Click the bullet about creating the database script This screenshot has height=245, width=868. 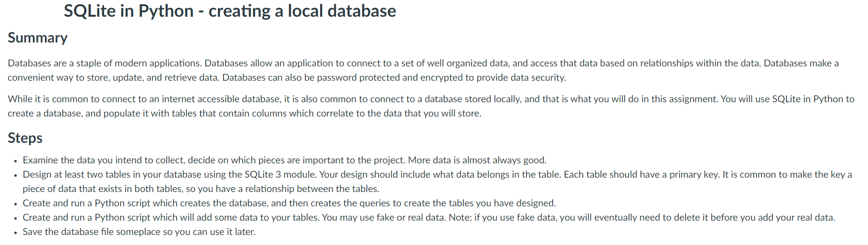[289, 203]
